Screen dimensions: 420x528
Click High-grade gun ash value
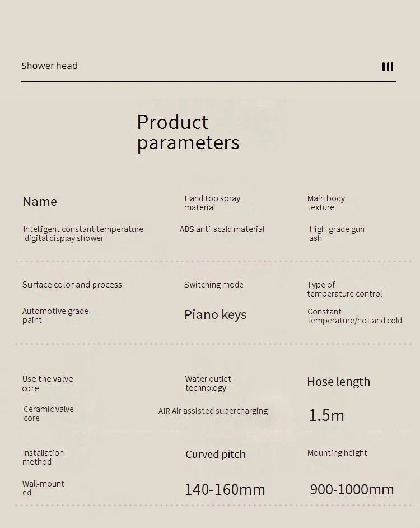click(337, 234)
